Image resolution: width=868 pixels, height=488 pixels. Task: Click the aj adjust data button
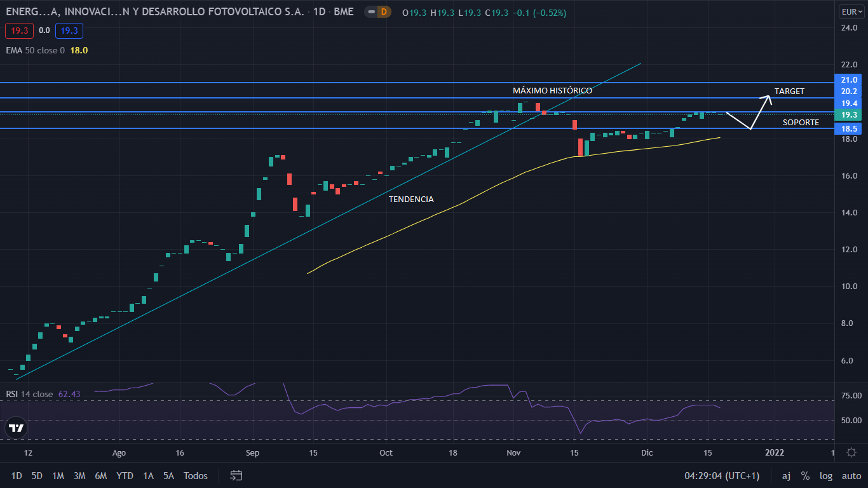point(786,476)
